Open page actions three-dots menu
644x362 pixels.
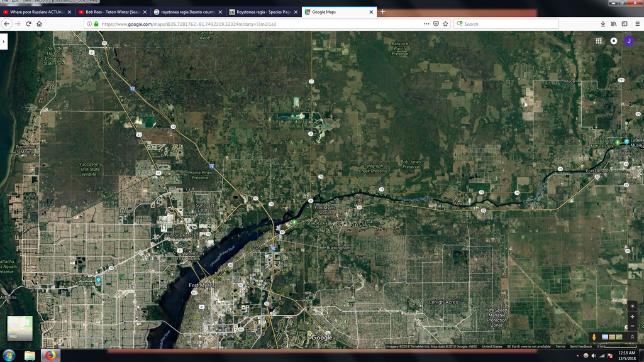click(426, 24)
